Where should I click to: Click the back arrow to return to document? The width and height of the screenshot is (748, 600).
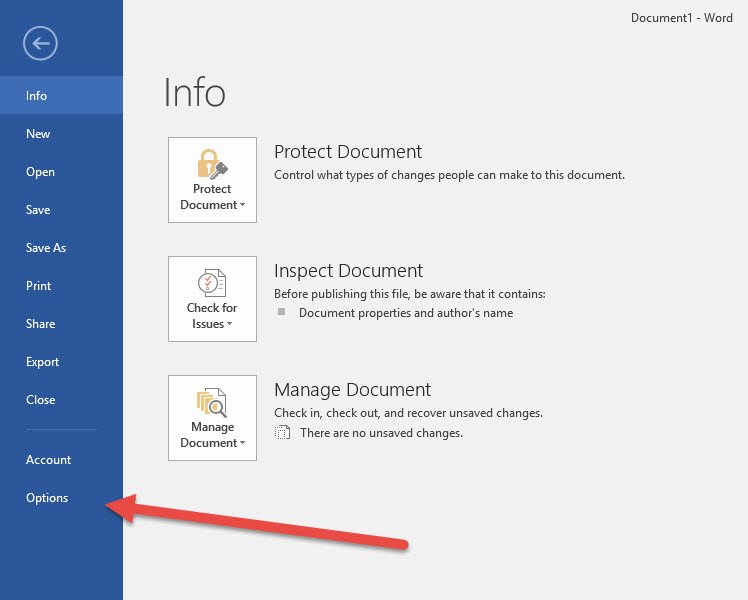[x=40, y=43]
